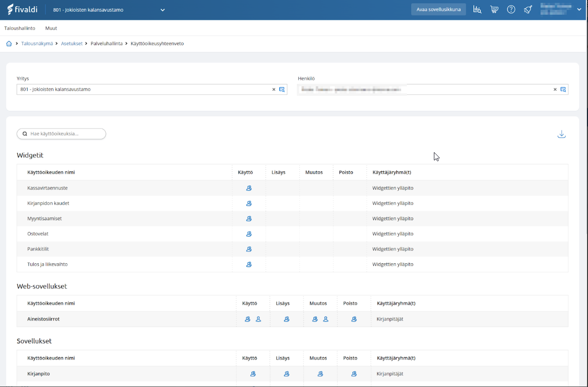The image size is (588, 387).
Task: Open the shopping cart icon
Action: click(494, 9)
